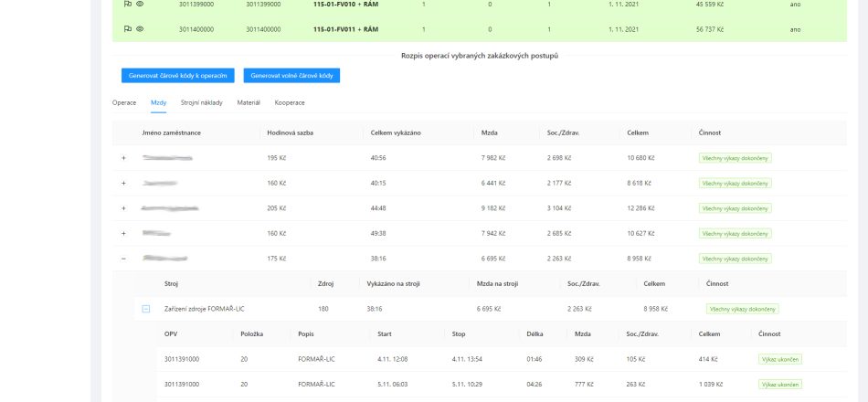Click Výkaz ukončen tag for 5.11. 06:03 entry
This screenshot has height=402, width=868.
click(780, 385)
